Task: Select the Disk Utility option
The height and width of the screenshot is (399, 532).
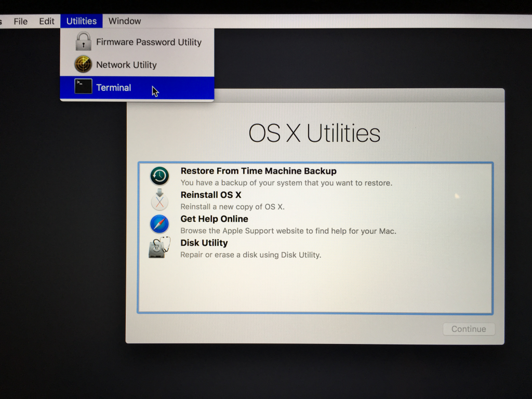Action: click(204, 243)
